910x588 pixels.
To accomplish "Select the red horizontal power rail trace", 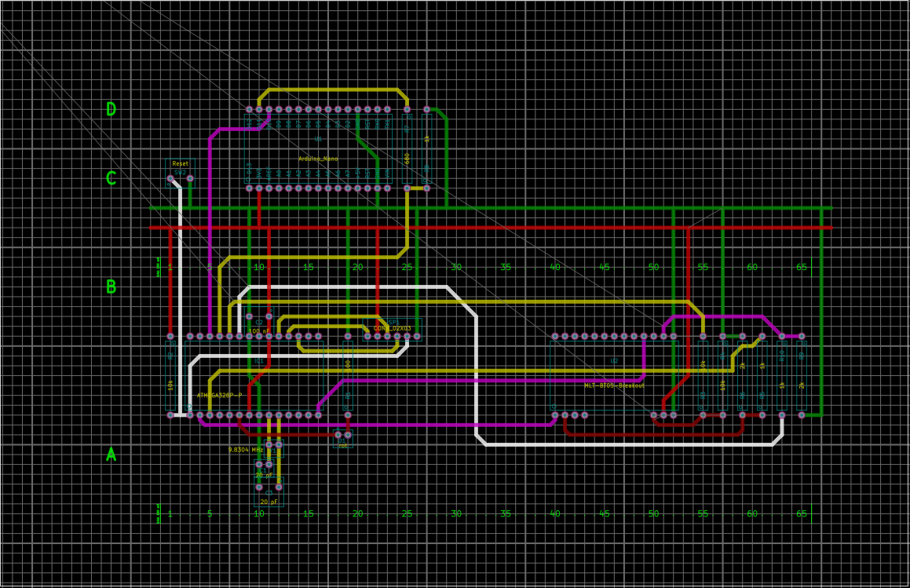I will coord(491,228).
